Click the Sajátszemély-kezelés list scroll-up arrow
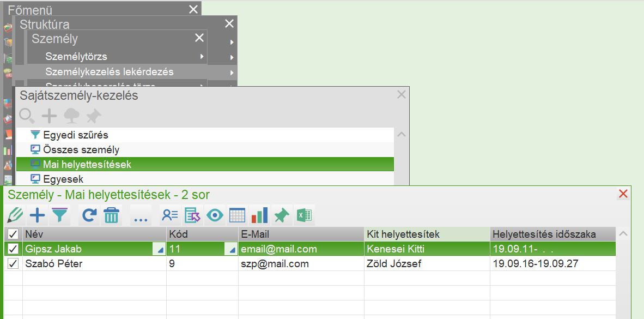 click(401, 135)
